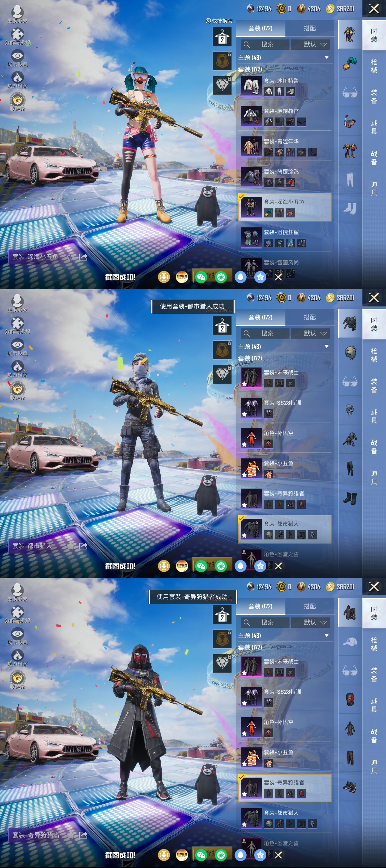Tap yellow face share icon on 使用套装-都市猎人成功 screen
Viewport: 386px width, 868px height.
coord(164,566)
